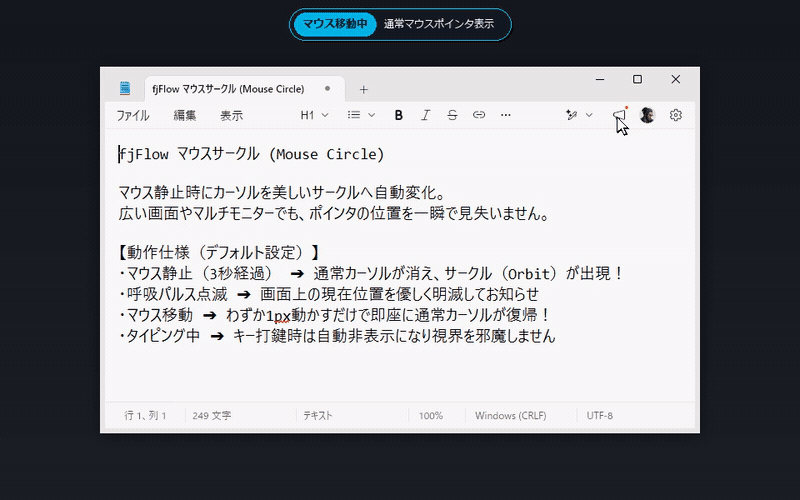The width and height of the screenshot is (800, 500).
Task: Click the Notepad app icon in title bar
Action: [125, 89]
